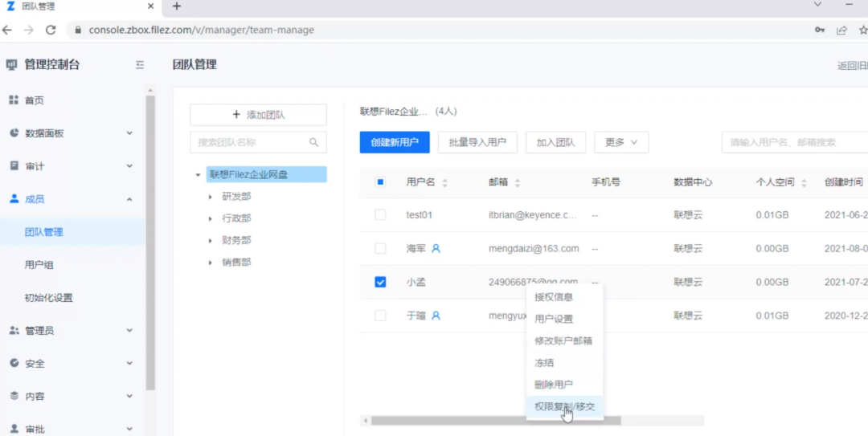868x436 pixels.
Task: Click the 创建新用户 button
Action: click(x=395, y=142)
